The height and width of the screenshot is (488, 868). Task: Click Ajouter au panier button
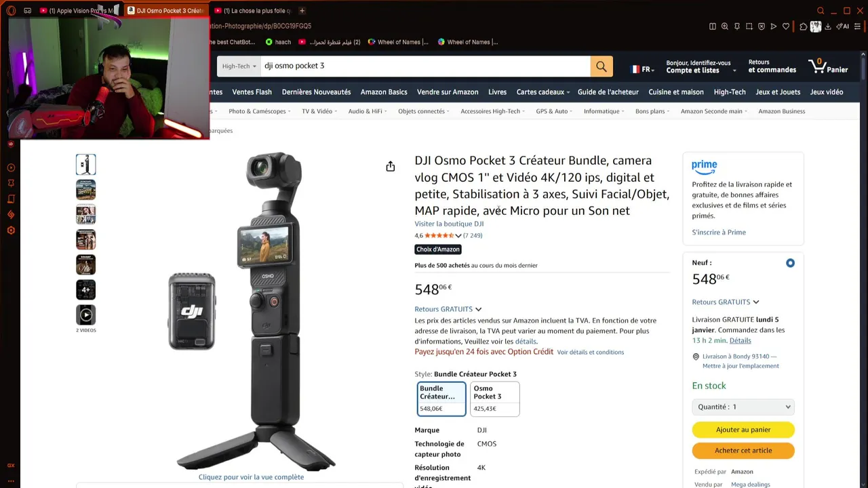coord(743,430)
